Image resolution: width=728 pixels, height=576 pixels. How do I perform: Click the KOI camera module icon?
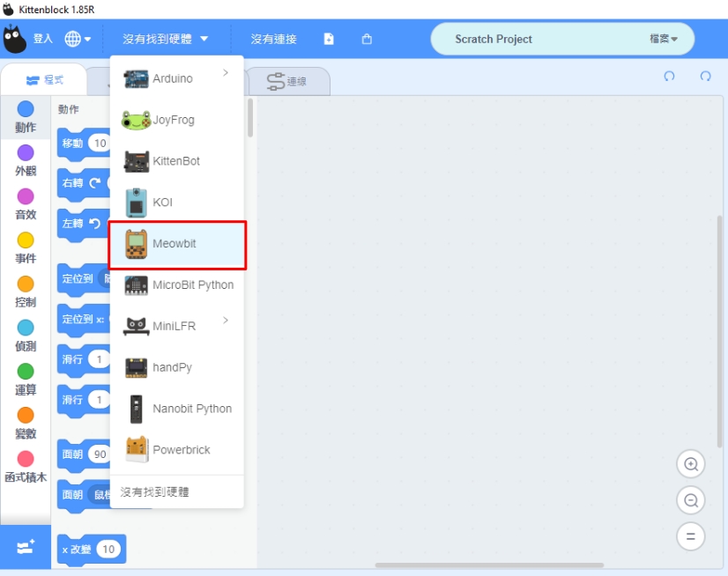pyautogui.click(x=137, y=203)
